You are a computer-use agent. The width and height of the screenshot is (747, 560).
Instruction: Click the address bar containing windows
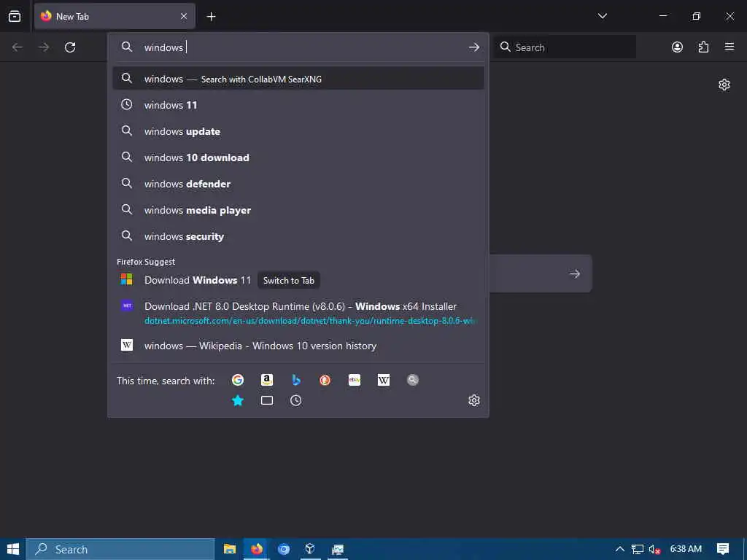point(298,47)
